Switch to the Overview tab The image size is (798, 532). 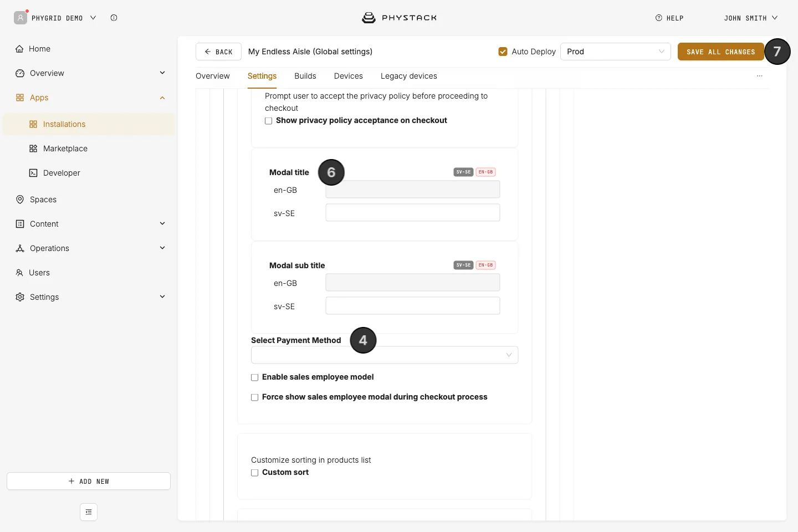click(x=213, y=76)
